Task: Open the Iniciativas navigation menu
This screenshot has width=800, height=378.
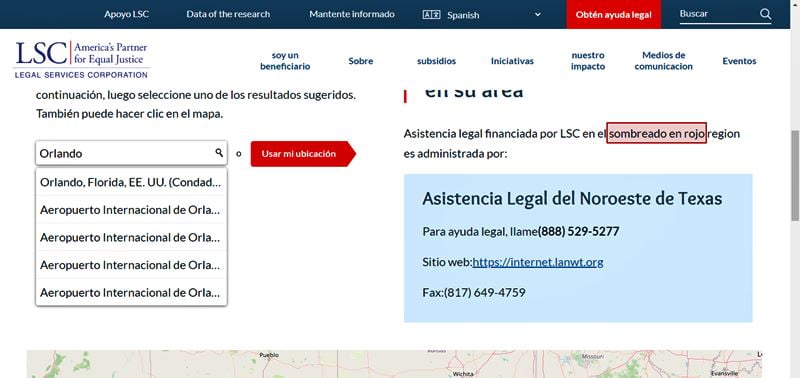Action: click(x=512, y=61)
